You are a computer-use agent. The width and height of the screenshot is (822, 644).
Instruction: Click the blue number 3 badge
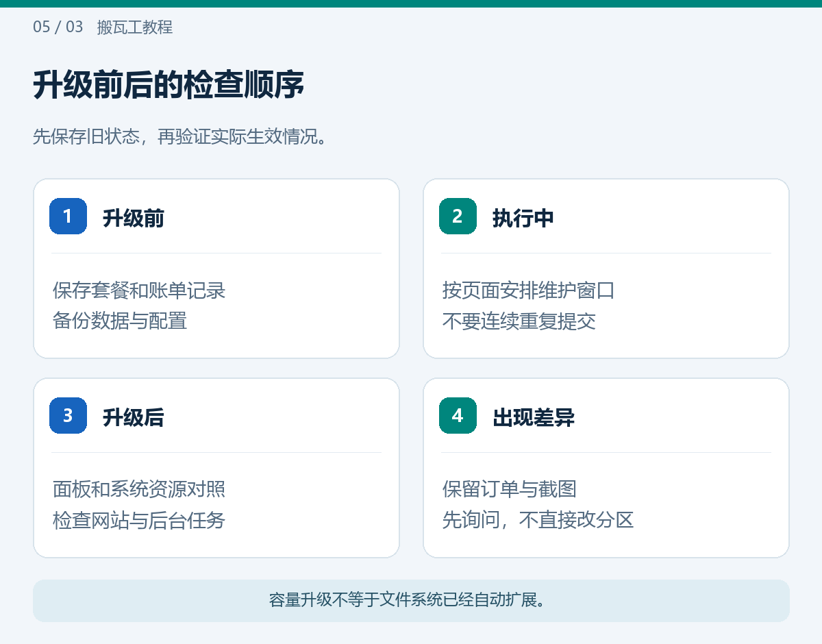point(68,415)
